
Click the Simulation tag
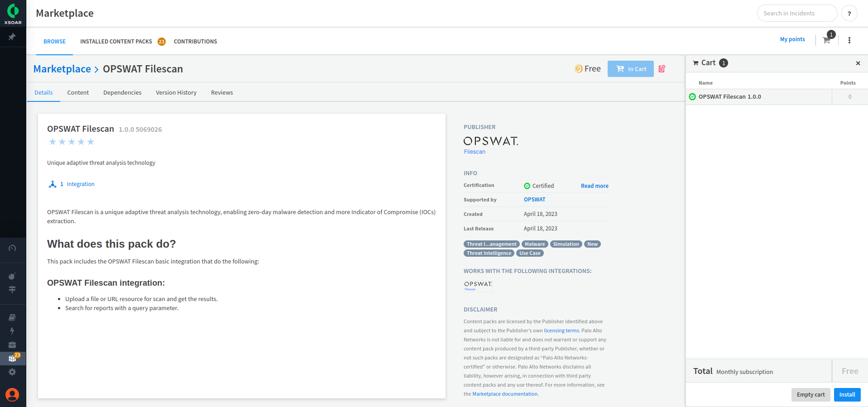pos(566,244)
